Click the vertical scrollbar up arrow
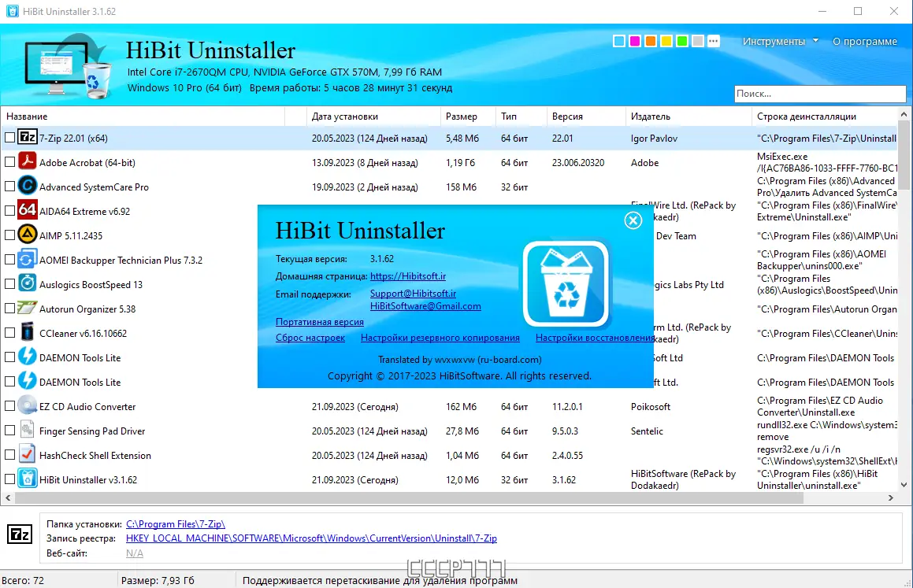The image size is (913, 588). click(x=904, y=115)
